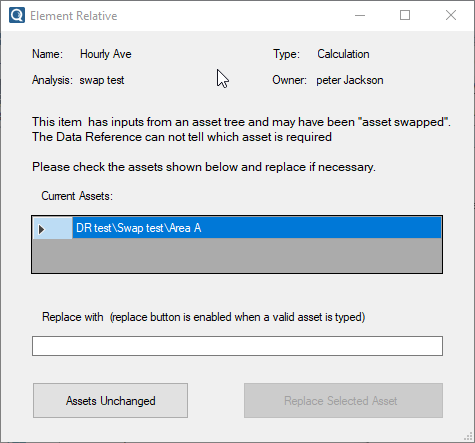The image size is (475, 443).
Task: Click the empty gray area of assets grid
Action: coord(237,256)
